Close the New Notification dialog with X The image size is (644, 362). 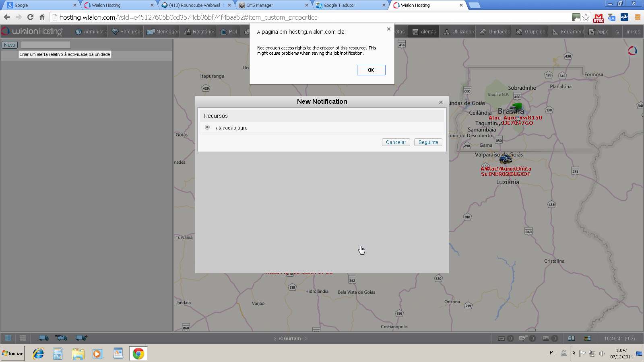pyautogui.click(x=441, y=103)
